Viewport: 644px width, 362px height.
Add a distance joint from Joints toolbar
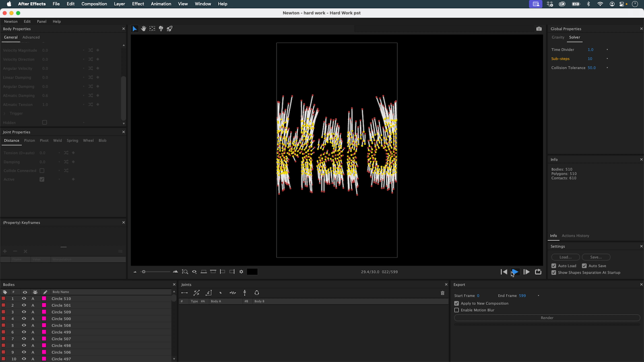click(x=184, y=293)
